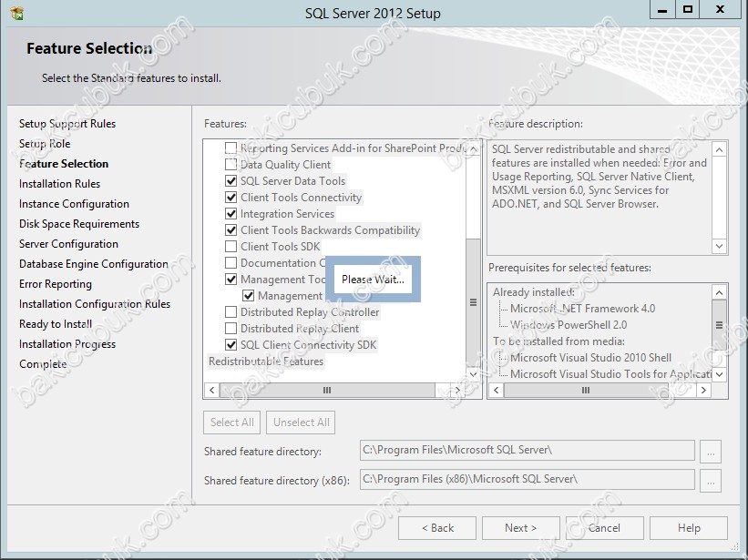Viewport: 748px width, 560px height.
Task: Browse for the Shared feature directory
Action: 711,452
